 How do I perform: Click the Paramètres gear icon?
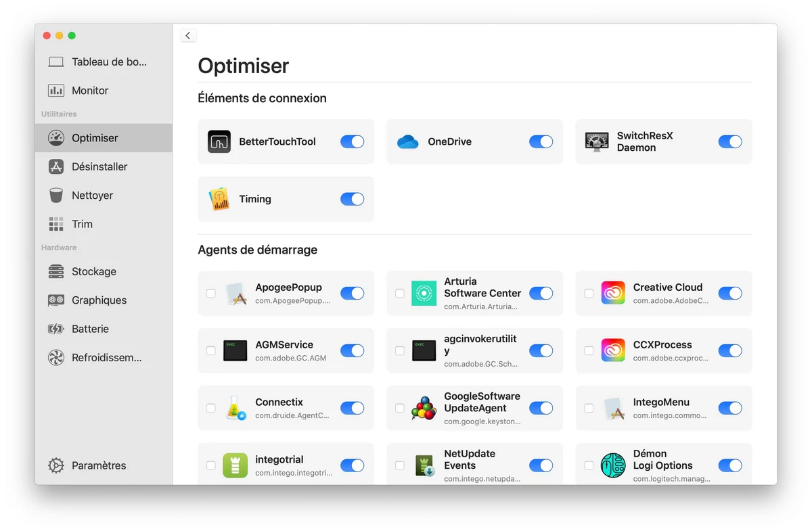click(x=56, y=465)
